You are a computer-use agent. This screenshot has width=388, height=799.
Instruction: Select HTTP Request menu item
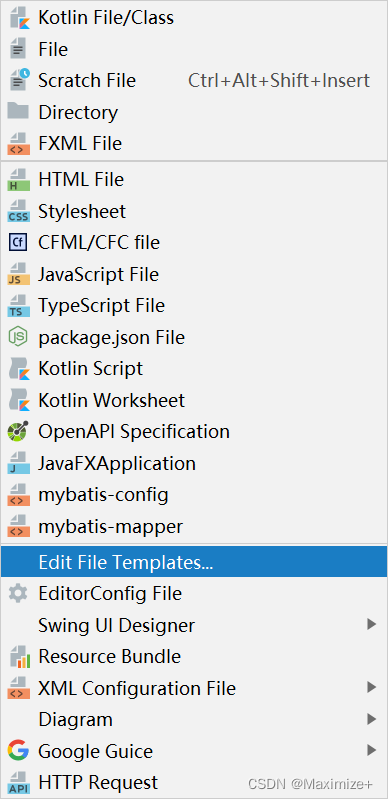pyautogui.click(x=194, y=782)
